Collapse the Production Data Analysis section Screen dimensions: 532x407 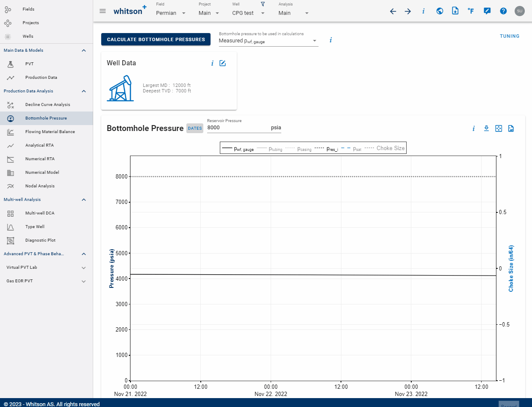click(84, 91)
